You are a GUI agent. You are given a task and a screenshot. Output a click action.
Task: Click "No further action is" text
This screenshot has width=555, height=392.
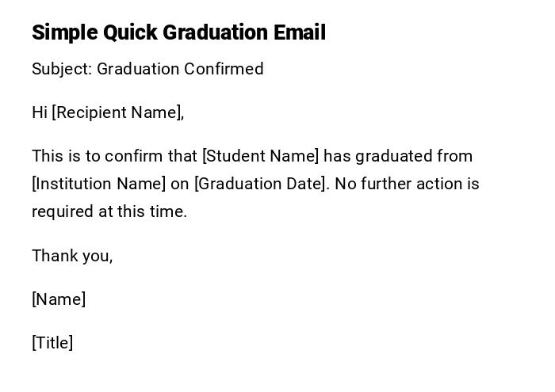click(x=407, y=184)
